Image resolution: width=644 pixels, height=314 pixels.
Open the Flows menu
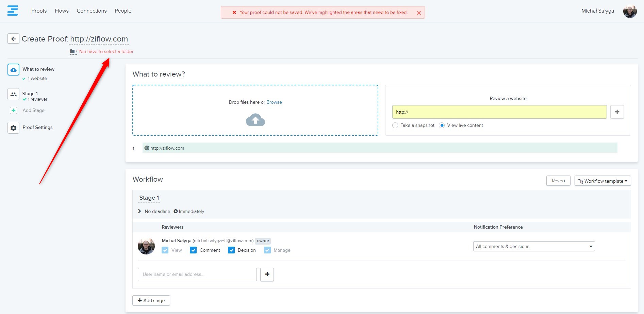(62, 11)
